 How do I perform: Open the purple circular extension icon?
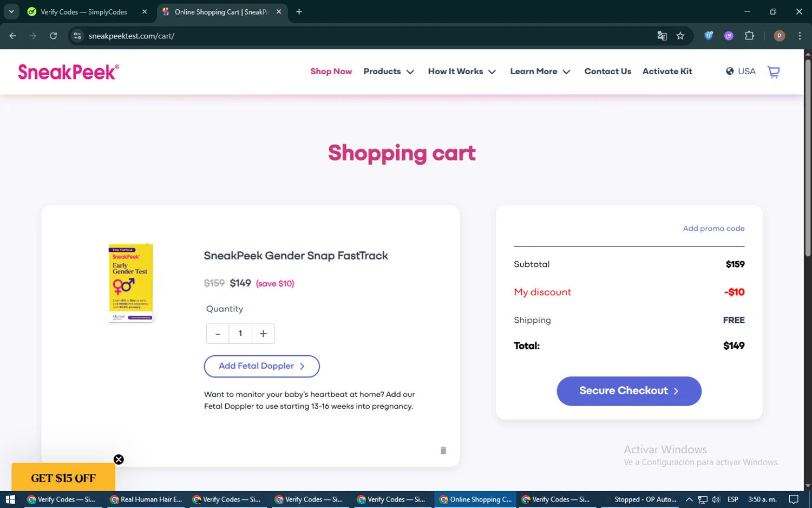pyautogui.click(x=729, y=36)
